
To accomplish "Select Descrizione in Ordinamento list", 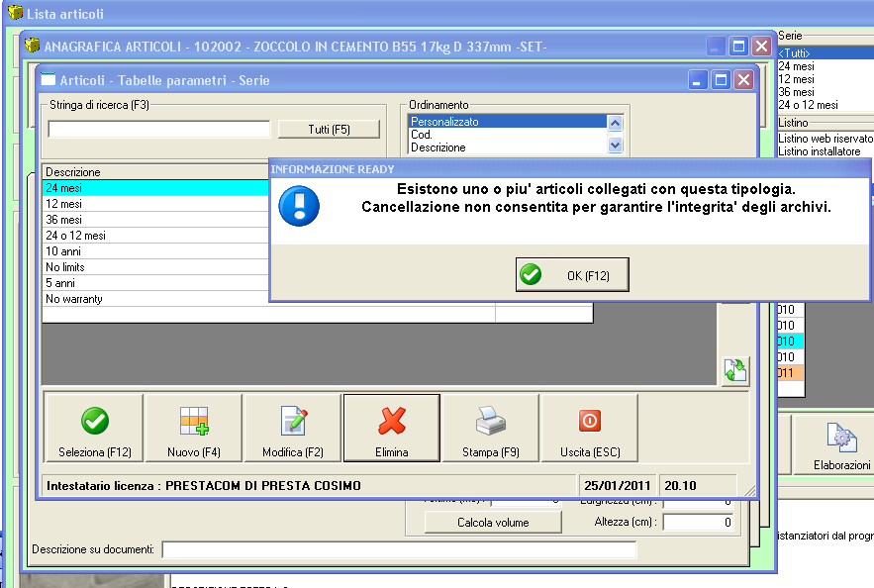I will (508, 147).
